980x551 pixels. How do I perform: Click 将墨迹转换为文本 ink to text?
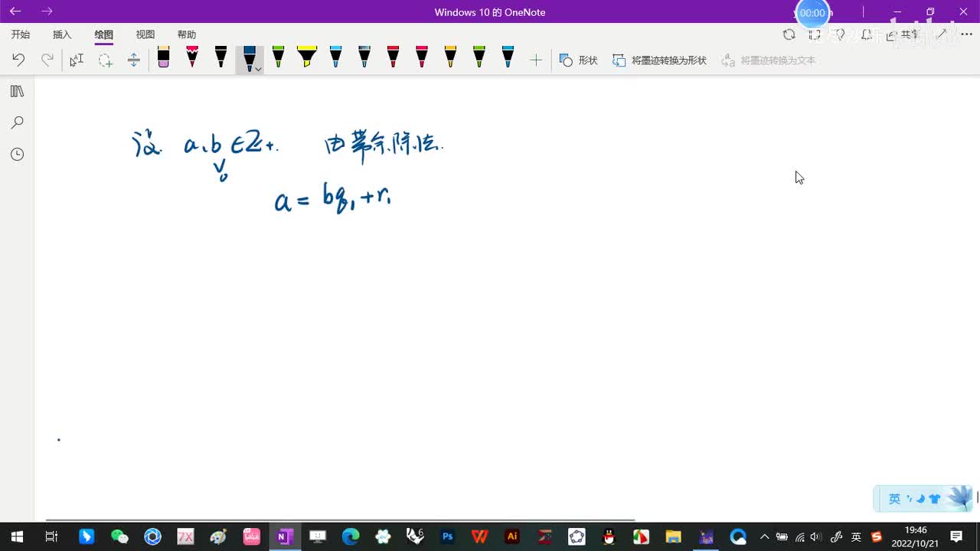(769, 60)
